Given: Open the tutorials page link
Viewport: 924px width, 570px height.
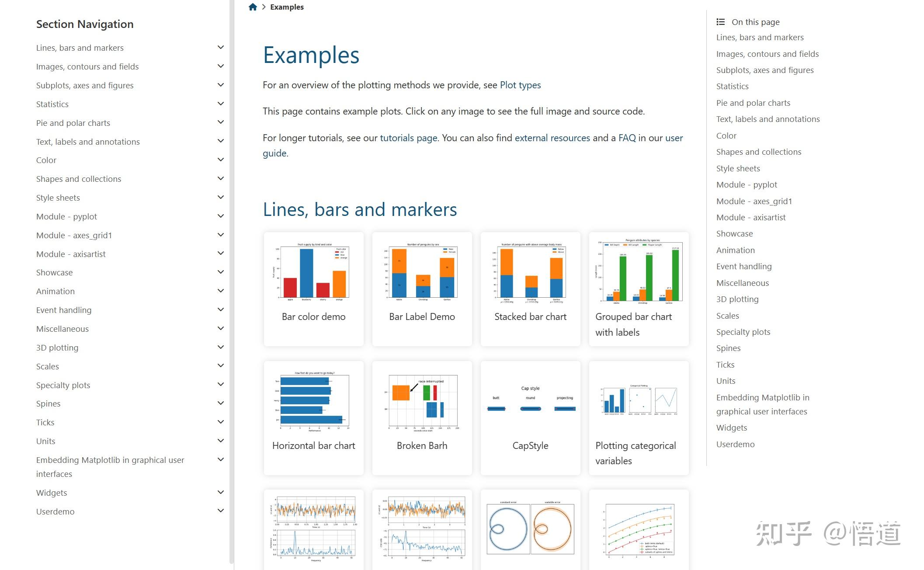Looking at the screenshot, I should point(409,138).
